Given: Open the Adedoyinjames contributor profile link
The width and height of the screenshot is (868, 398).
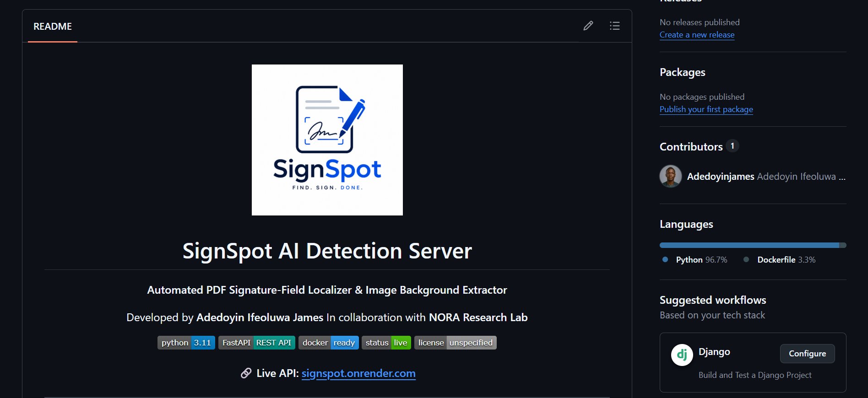Looking at the screenshot, I should pyautogui.click(x=721, y=177).
